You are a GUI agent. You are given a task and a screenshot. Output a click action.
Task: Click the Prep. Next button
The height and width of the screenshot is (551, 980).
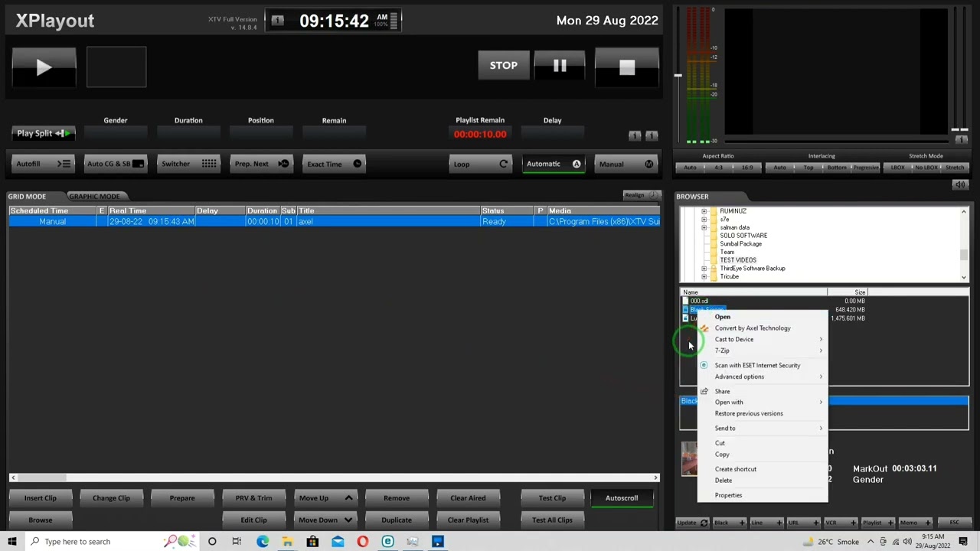261,164
